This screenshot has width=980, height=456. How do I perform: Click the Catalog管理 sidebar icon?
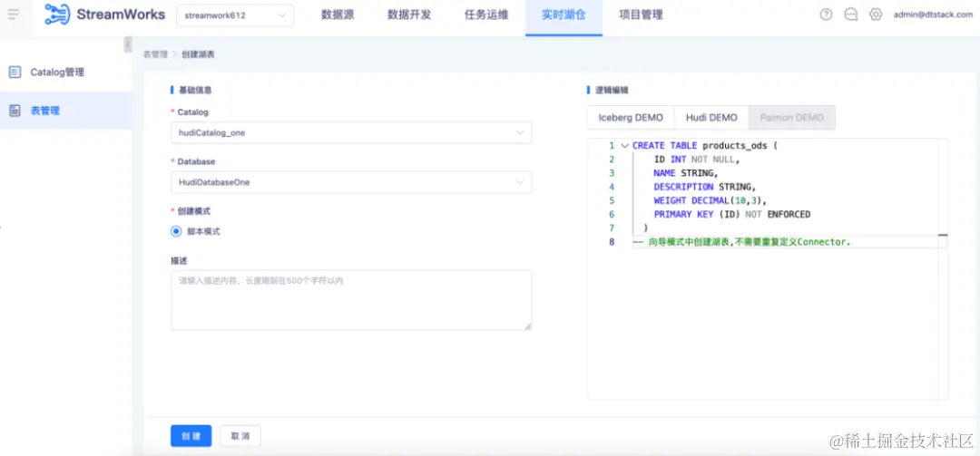click(15, 73)
